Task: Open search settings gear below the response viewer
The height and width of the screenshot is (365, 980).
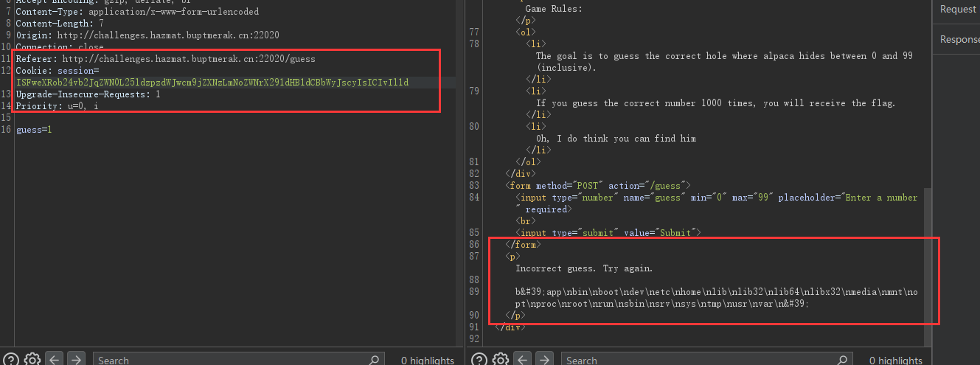Action: 500,360
